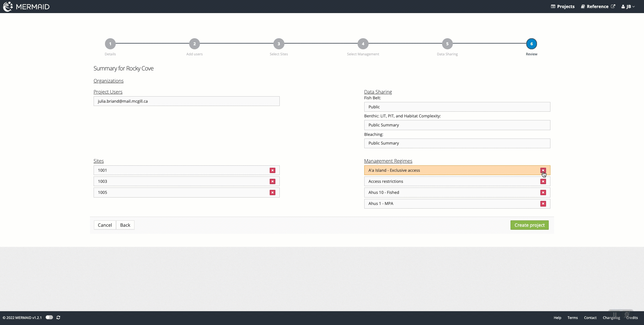Click the green Create project button
The width and height of the screenshot is (644, 325).
point(529,225)
